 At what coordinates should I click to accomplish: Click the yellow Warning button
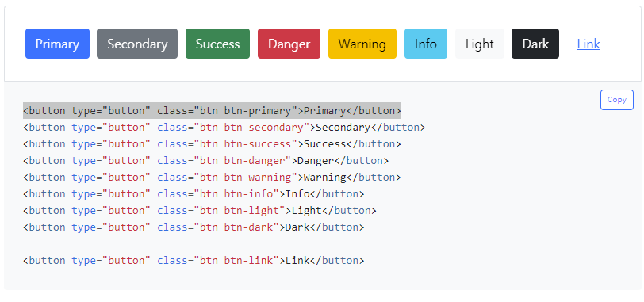point(362,44)
